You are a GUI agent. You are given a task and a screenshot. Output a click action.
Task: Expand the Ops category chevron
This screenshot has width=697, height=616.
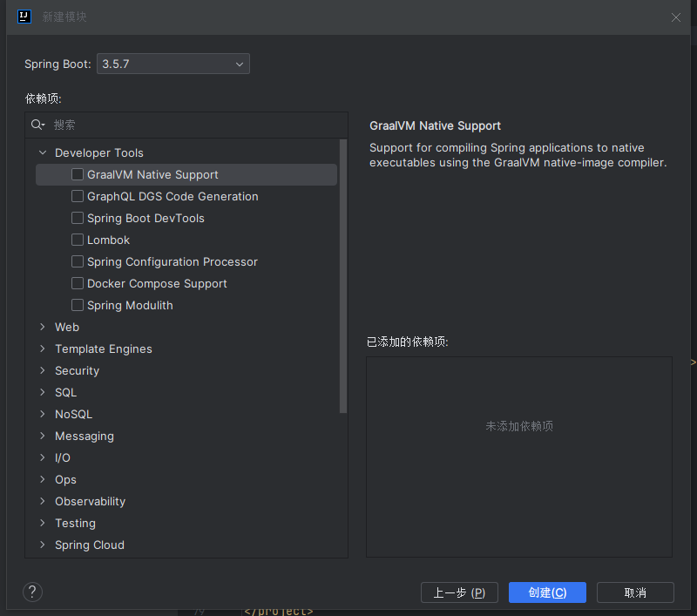[x=43, y=479]
